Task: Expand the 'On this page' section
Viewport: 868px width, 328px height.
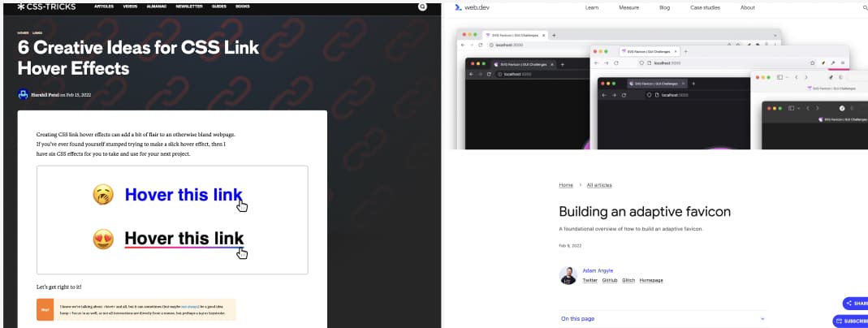Action: coord(578,319)
